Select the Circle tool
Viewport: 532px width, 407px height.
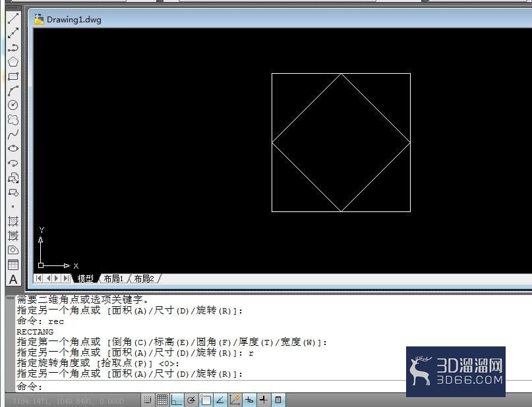[13, 105]
